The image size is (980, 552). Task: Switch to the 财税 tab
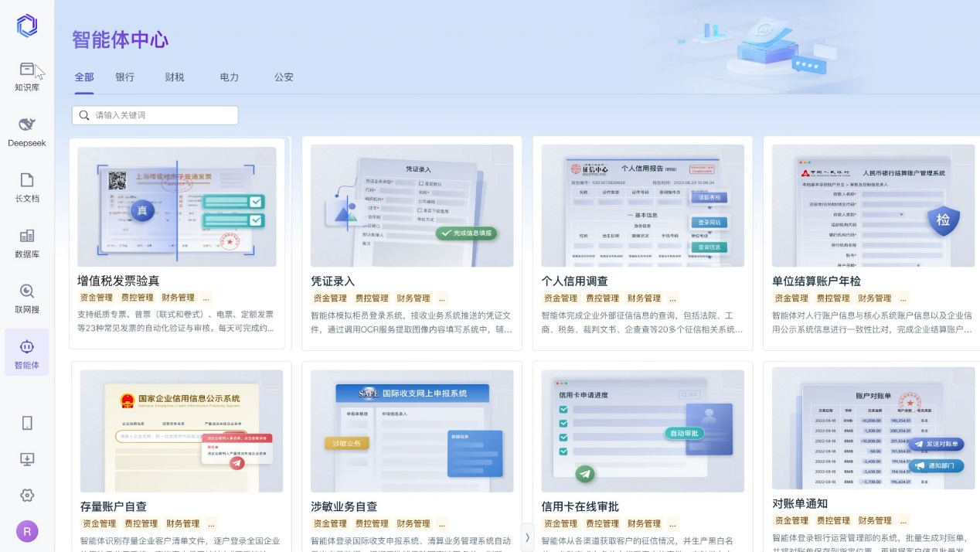(175, 77)
